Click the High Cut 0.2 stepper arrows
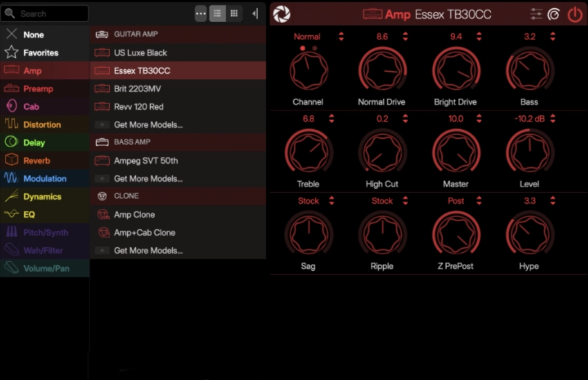The height and width of the screenshot is (380, 588). 405,119
